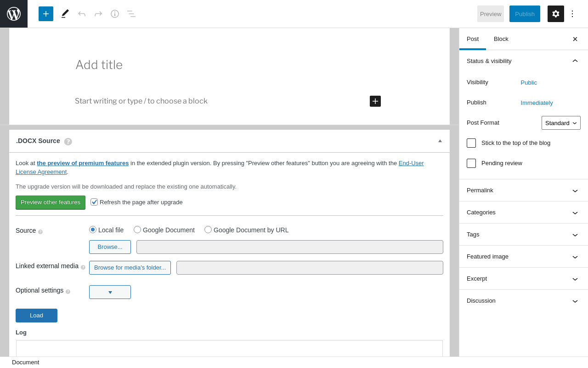Click the black inline add block button
This screenshot has width=588, height=368.
pos(375,101)
